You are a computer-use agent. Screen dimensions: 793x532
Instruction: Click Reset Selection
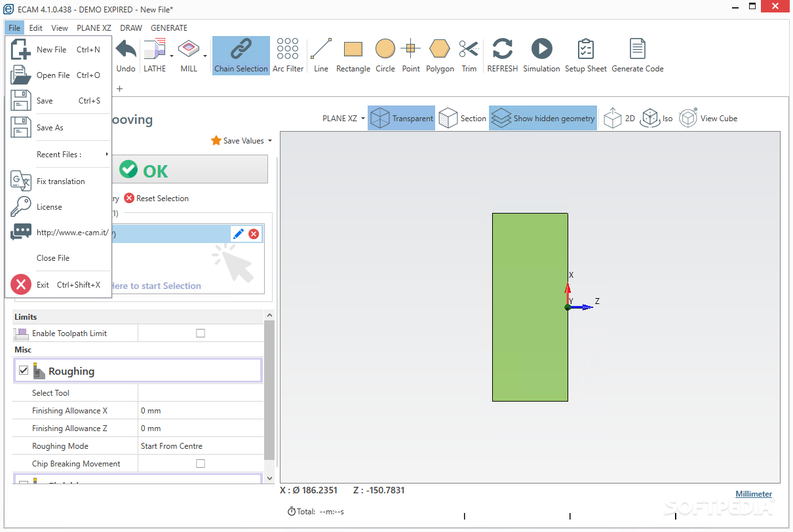click(x=157, y=199)
